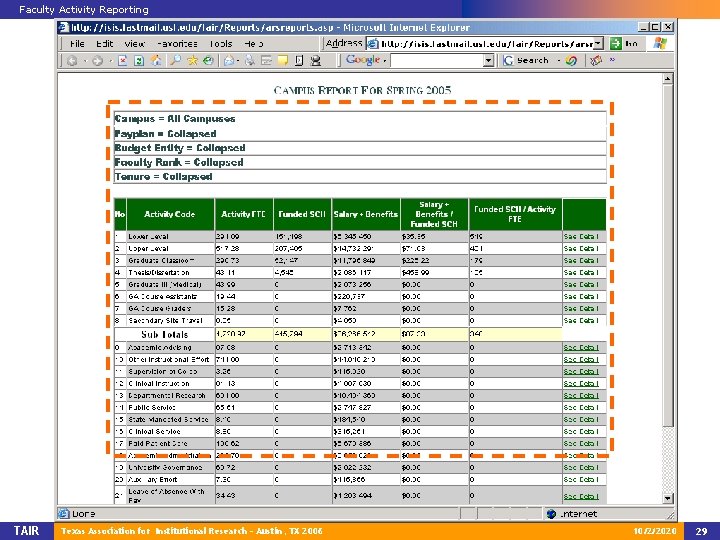
Task: Click the yellow Discuss note icon
Action: [283, 61]
